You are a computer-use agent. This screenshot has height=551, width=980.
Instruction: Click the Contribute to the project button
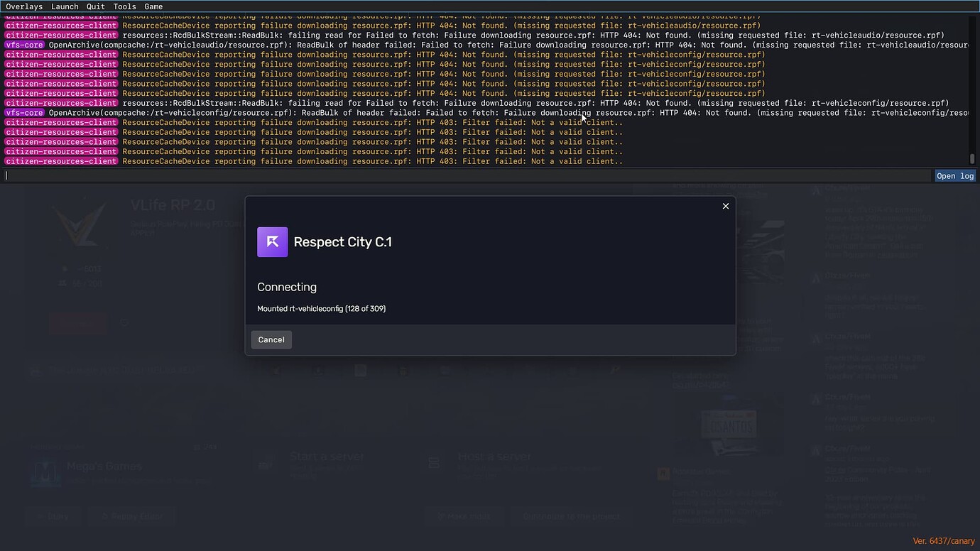pyautogui.click(x=572, y=516)
